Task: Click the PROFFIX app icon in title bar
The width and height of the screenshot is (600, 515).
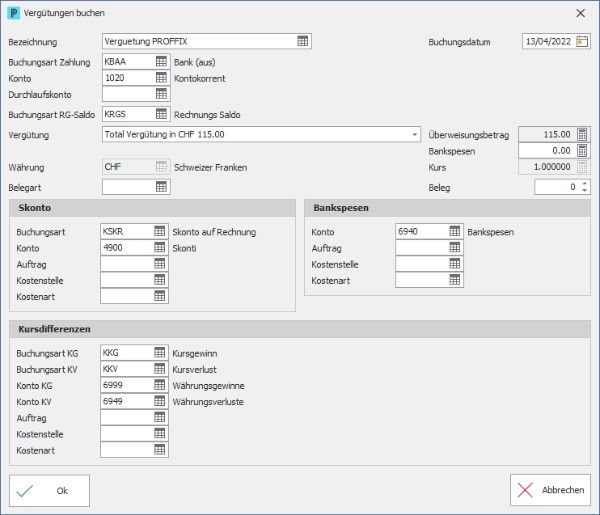Action: [13, 13]
